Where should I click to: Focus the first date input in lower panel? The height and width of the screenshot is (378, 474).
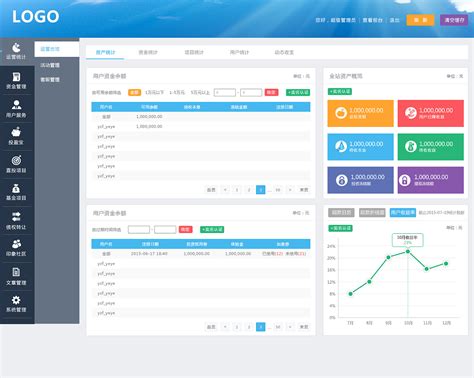coord(139,229)
